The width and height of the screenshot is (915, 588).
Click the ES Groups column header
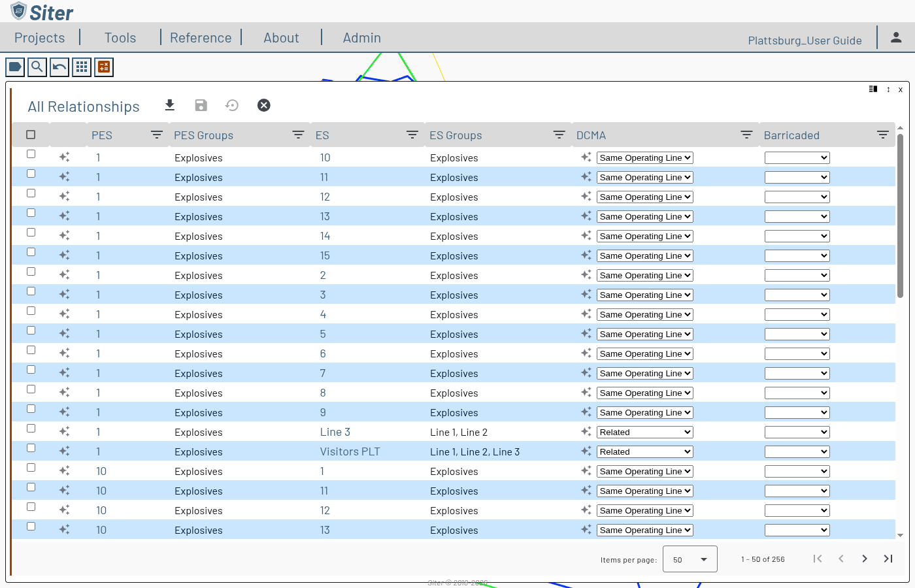(456, 135)
